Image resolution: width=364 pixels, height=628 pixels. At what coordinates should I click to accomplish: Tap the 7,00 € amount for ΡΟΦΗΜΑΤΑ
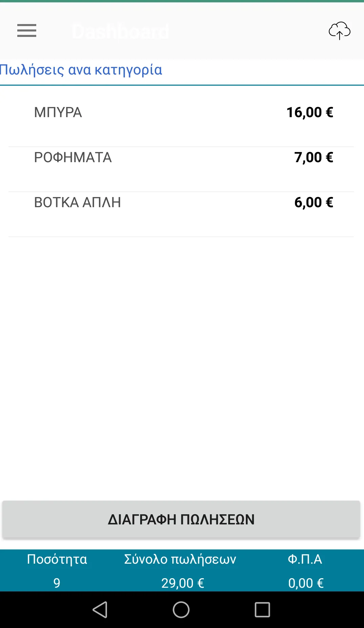click(x=314, y=157)
